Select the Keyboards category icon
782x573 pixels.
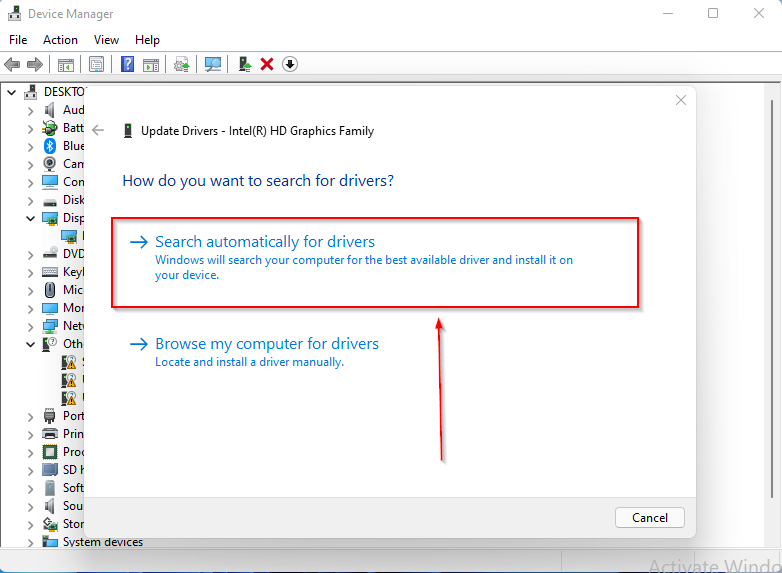[x=50, y=272]
